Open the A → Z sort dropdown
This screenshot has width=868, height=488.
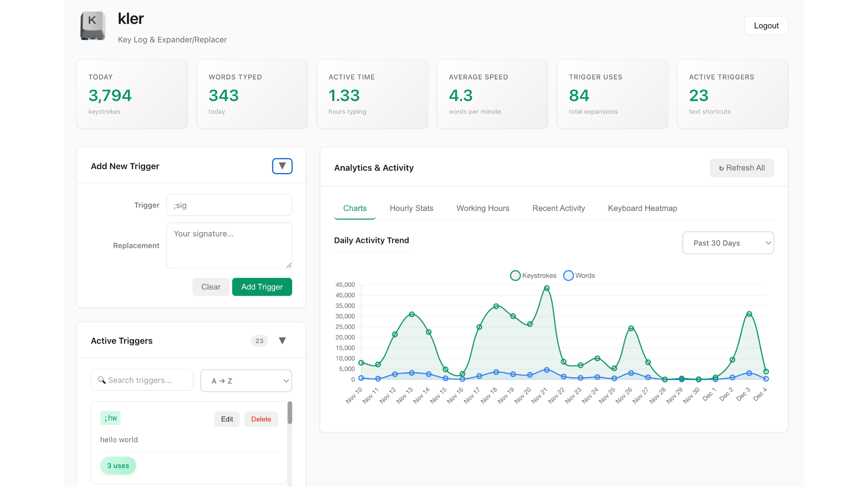(246, 381)
